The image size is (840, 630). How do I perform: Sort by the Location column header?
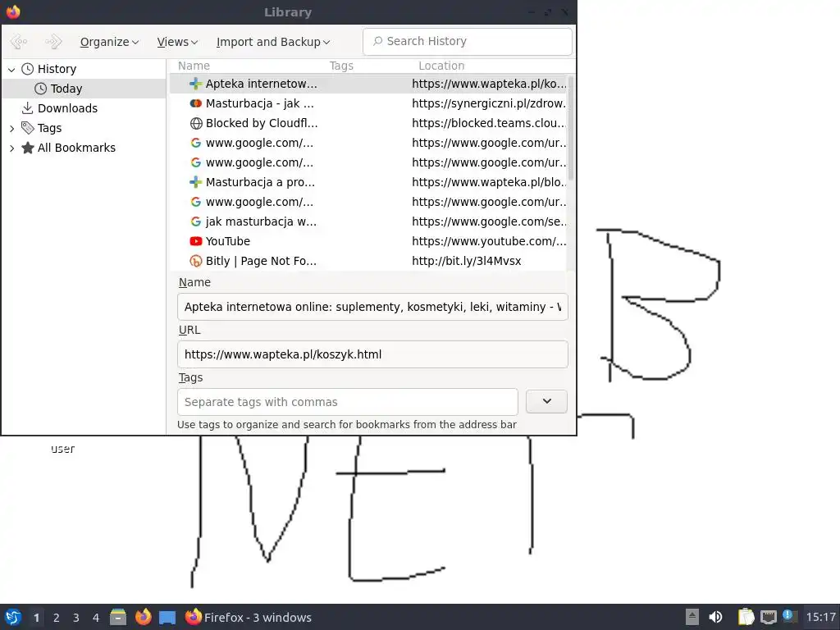[441, 66]
